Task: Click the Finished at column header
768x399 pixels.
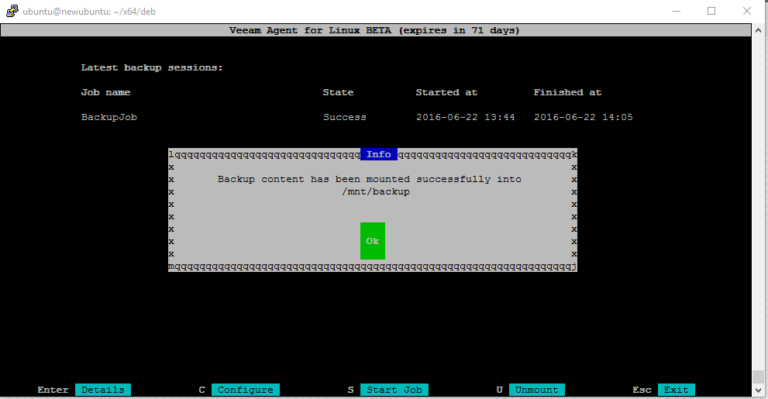Action: coord(567,92)
